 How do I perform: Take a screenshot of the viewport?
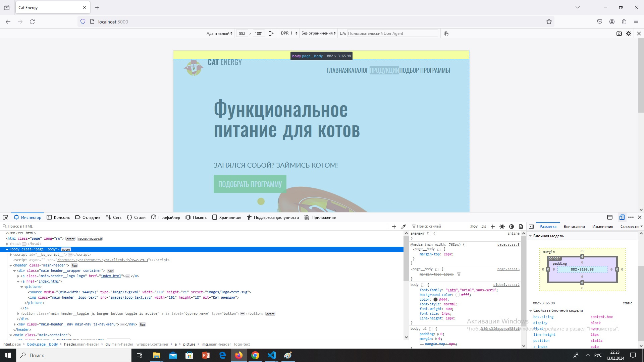click(619, 33)
